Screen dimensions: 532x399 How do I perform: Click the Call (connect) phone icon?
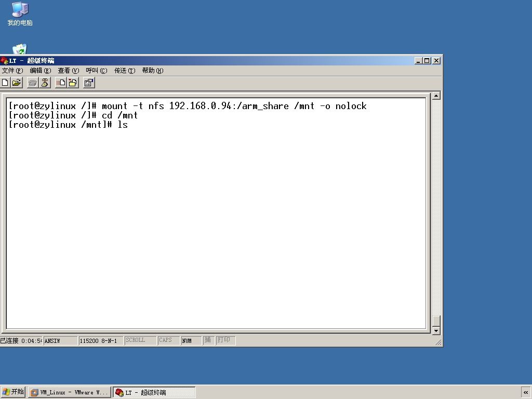click(x=33, y=83)
